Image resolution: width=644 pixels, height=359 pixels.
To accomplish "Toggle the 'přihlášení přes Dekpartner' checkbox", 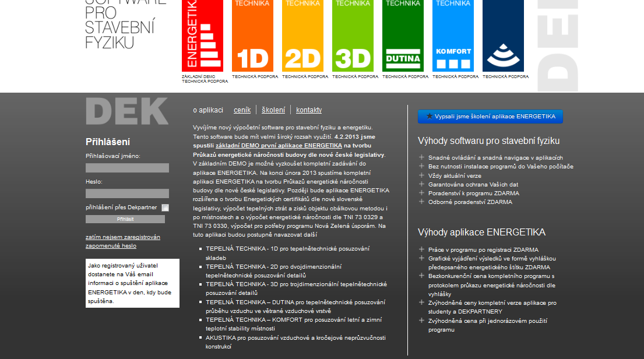I will point(165,208).
